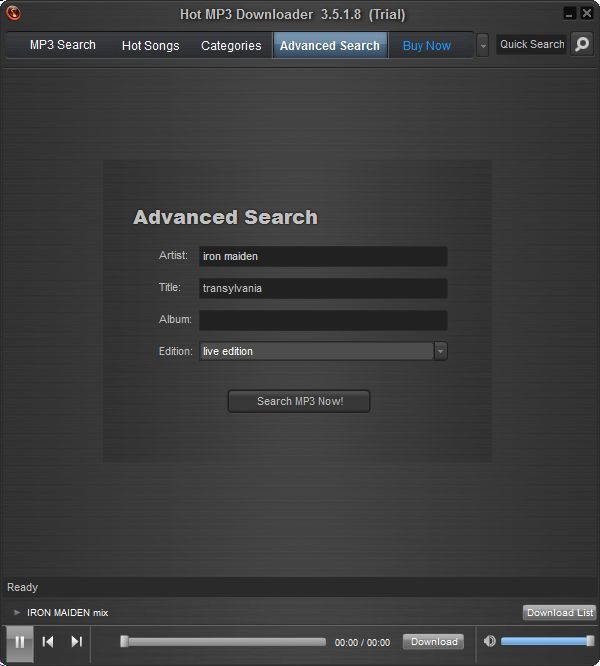Skip to the previous track
Viewport: 600px width, 666px height.
(x=48, y=641)
